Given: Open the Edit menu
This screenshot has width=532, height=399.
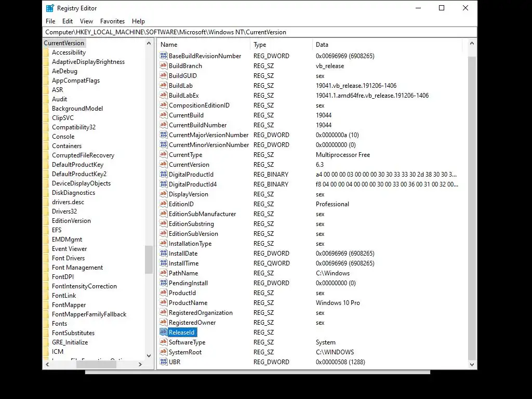Looking at the screenshot, I should [x=68, y=21].
